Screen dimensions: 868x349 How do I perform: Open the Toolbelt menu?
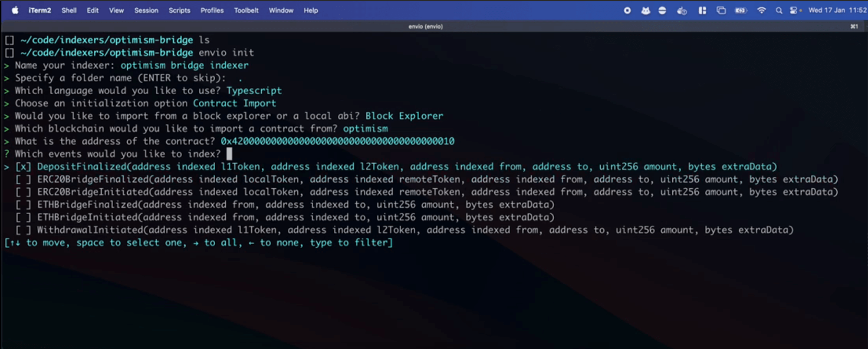pyautogui.click(x=246, y=10)
